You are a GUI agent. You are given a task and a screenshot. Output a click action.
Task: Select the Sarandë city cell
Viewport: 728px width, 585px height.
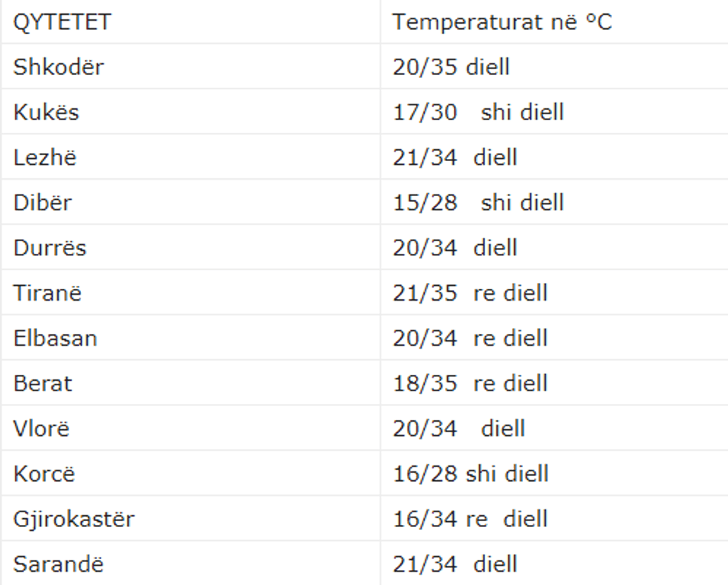[58, 565]
